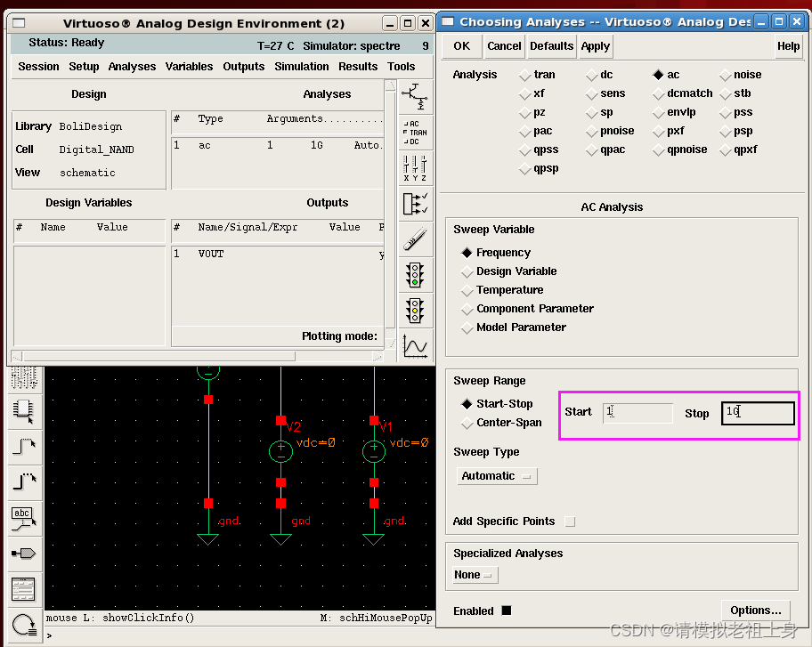Image resolution: width=812 pixels, height=647 pixels.
Task: Select the dc analysis option
Action: (x=600, y=75)
